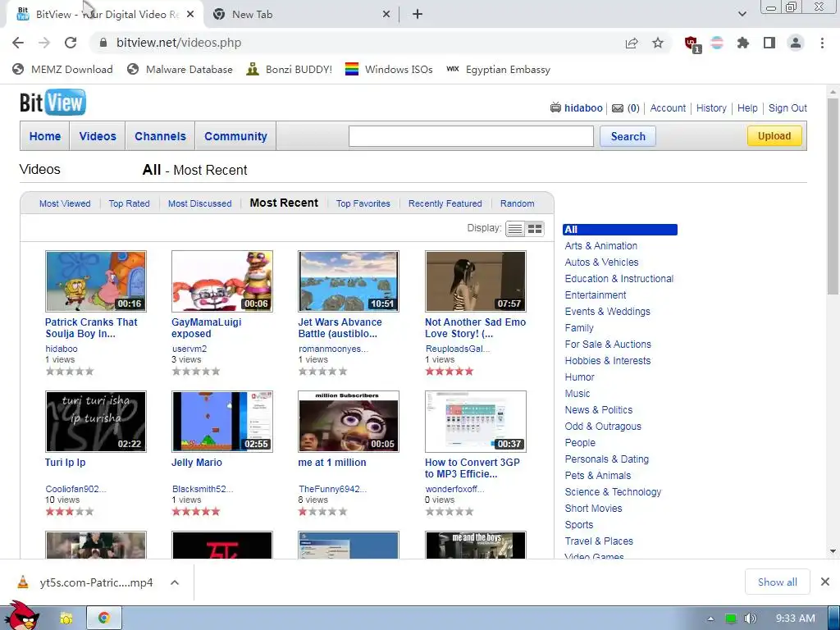Select the Top Favorites tab

point(363,203)
